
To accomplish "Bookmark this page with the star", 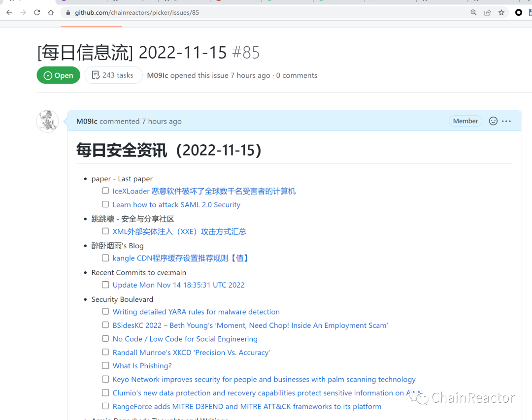I will [x=501, y=12].
